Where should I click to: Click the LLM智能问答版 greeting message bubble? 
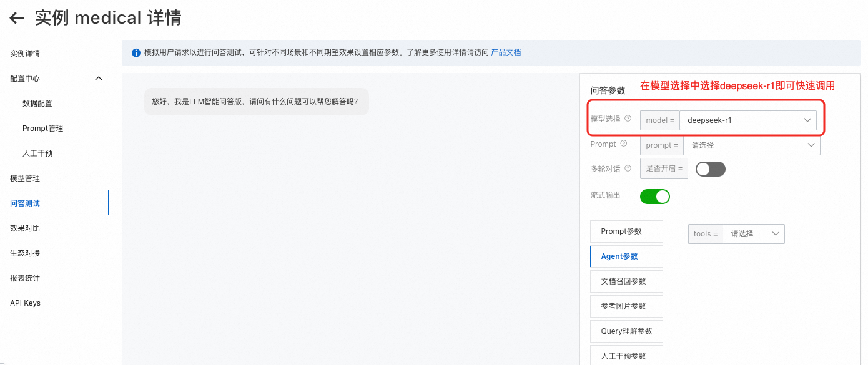(x=256, y=101)
